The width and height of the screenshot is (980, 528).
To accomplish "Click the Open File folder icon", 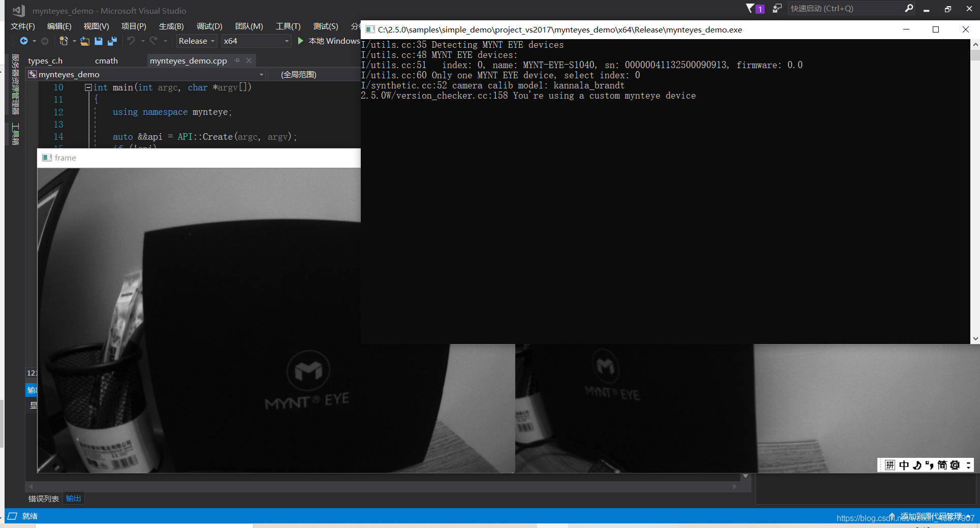I will tap(85, 41).
